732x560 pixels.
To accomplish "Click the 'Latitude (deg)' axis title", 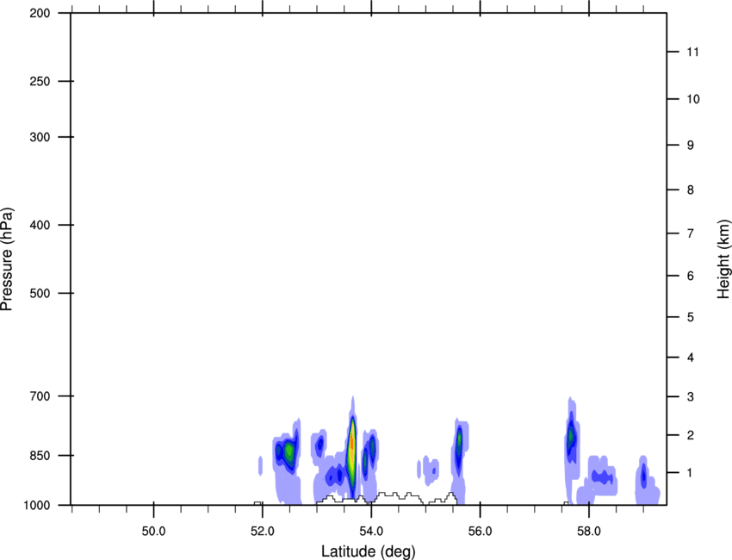I will click(x=369, y=551).
